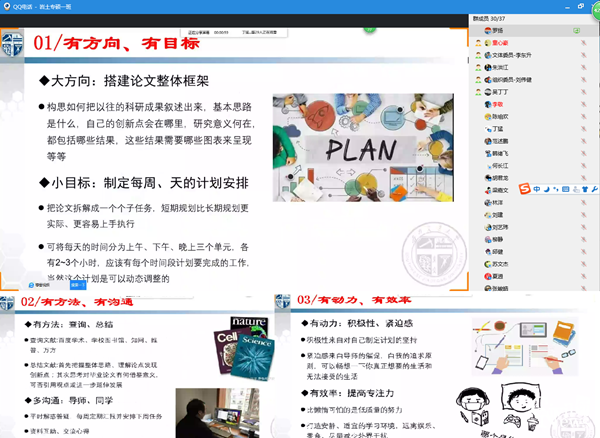Toggle the Sogou Chinese/English mode icon
Viewport: 600px width, 438px height.
537,188
